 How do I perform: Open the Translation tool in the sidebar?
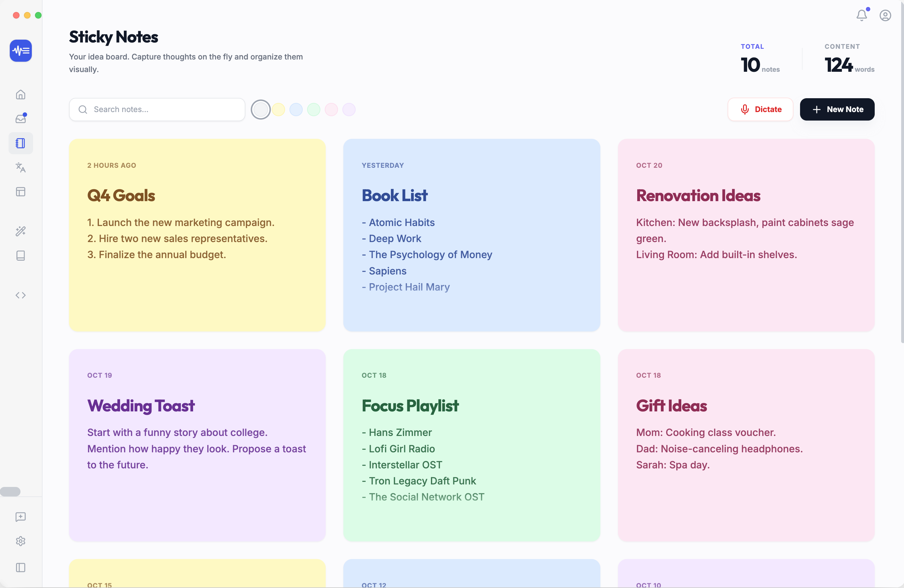pos(20,168)
